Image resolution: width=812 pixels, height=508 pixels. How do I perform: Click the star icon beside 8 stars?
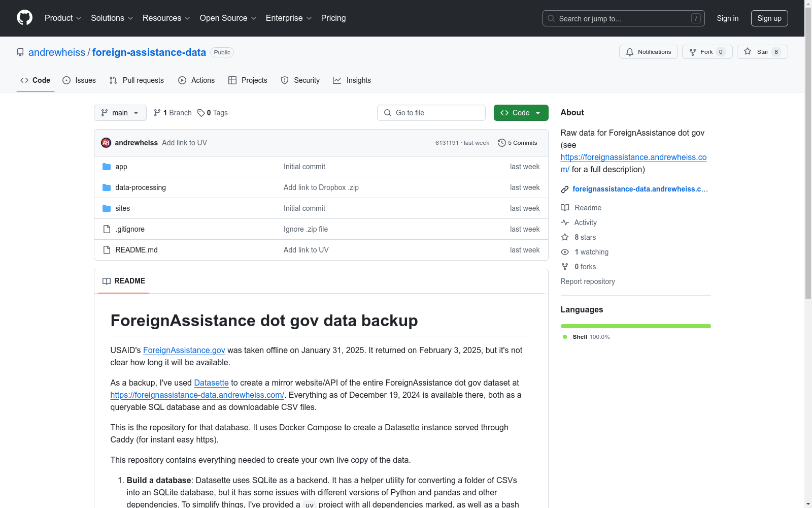(x=565, y=237)
